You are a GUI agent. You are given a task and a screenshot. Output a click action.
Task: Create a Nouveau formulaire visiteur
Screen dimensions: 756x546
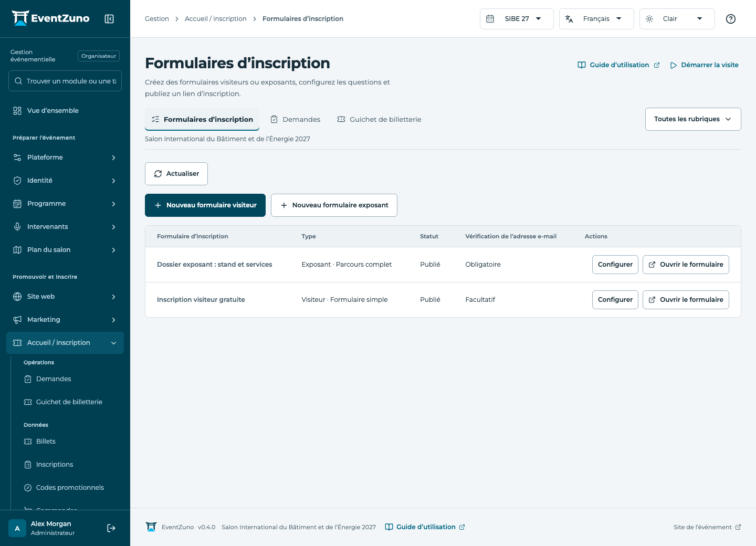(x=205, y=205)
